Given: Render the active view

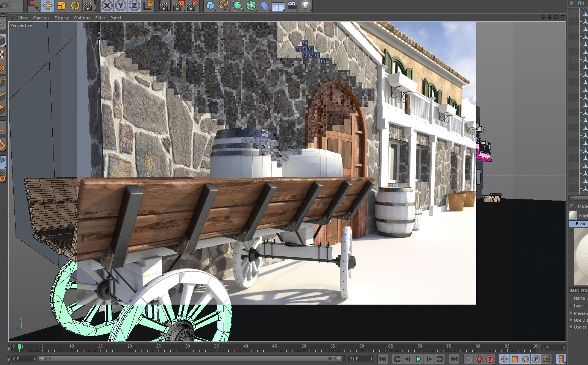Looking at the screenshot, I should coord(165,5).
